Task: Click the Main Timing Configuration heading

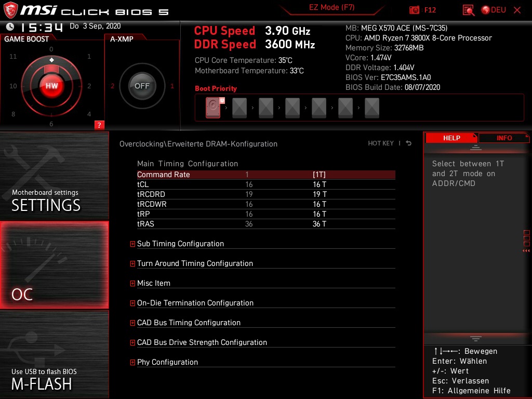Action: pos(187,164)
